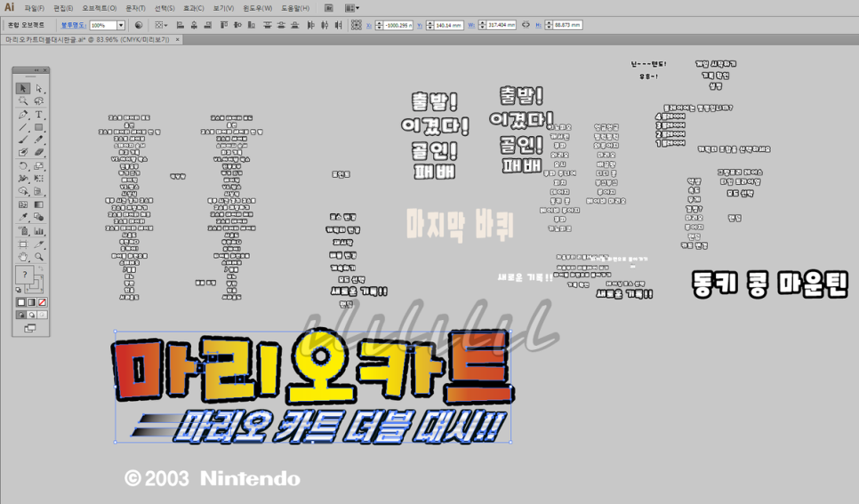Viewport: 859px width, 504px height.
Task: Select the Column Graph tool
Action: click(39, 231)
